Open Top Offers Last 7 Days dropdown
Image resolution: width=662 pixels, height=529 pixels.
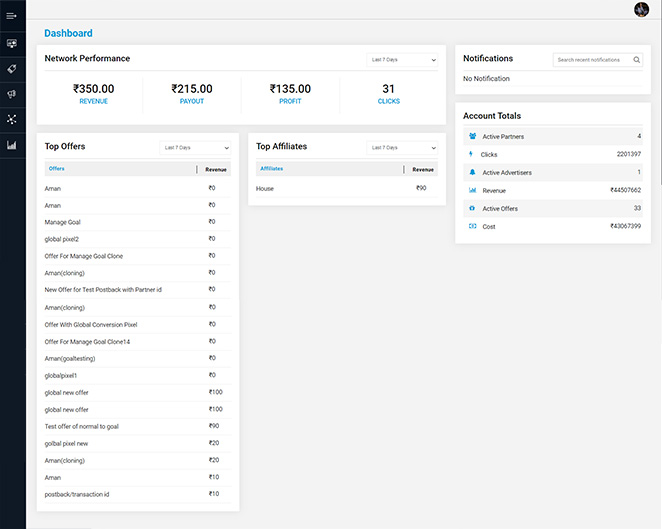(195, 147)
